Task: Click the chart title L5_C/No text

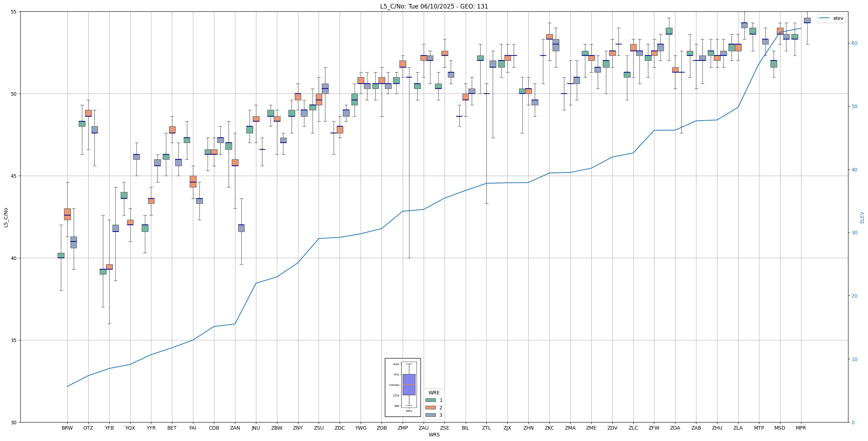Action: pyautogui.click(x=434, y=6)
